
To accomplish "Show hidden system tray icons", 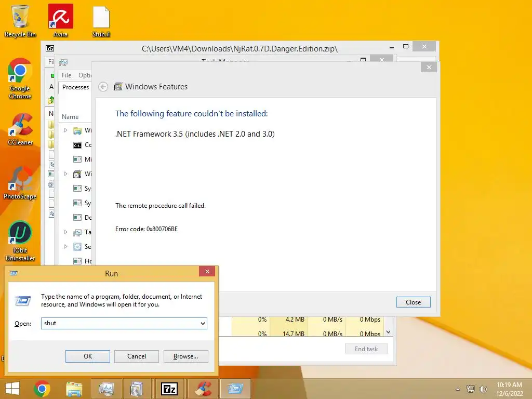I will click(458, 389).
